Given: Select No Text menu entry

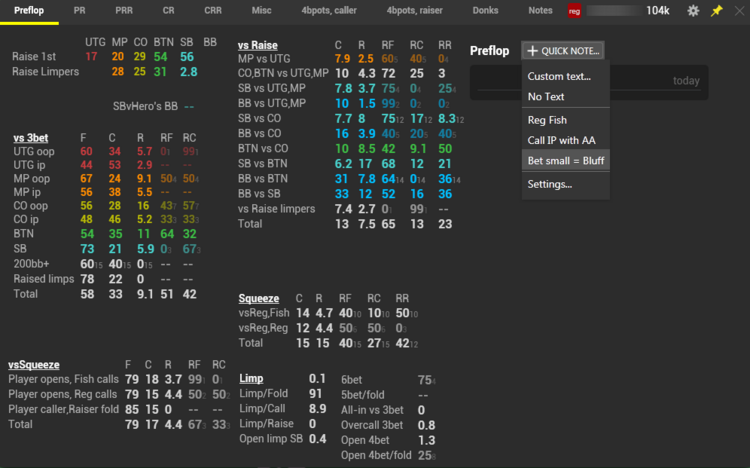Looking at the screenshot, I should 546,97.
